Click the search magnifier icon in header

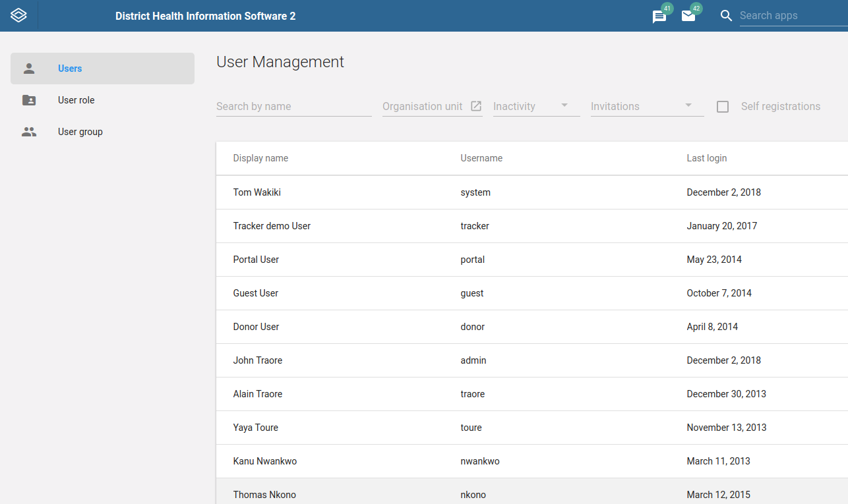coord(726,16)
